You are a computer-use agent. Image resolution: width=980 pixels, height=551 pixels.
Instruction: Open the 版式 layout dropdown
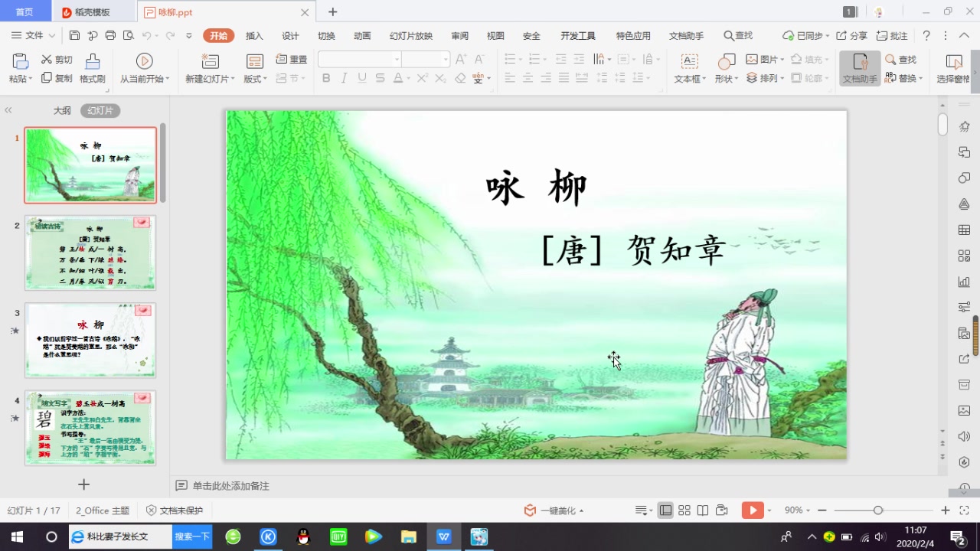pyautogui.click(x=255, y=79)
